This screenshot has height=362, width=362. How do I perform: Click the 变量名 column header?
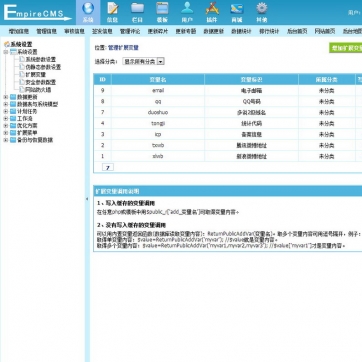(x=158, y=80)
